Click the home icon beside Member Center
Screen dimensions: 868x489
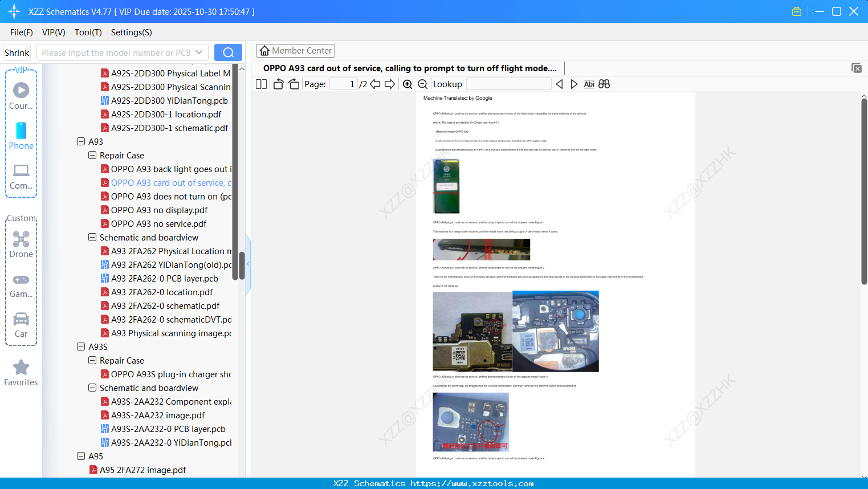coord(264,51)
